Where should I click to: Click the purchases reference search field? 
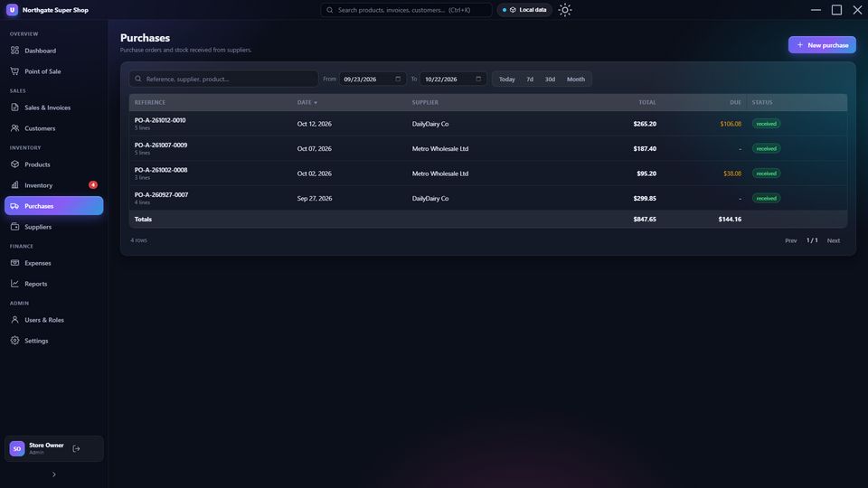223,80
